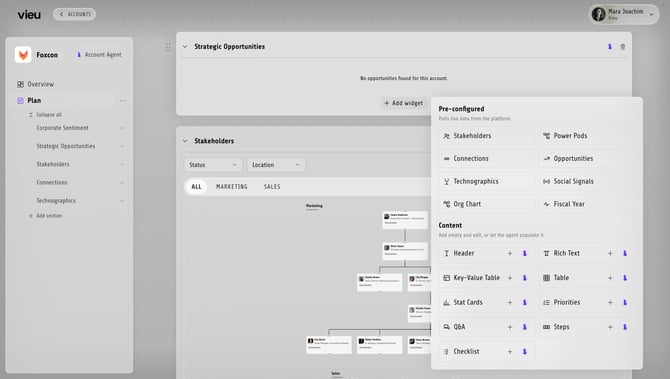Open Mara Joachim user menu
The width and height of the screenshot is (670, 379).
click(623, 14)
